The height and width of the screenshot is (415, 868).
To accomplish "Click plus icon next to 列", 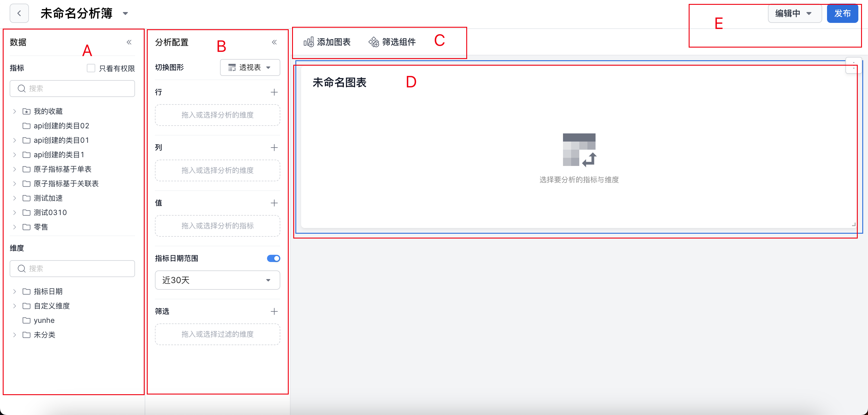I will click(x=274, y=148).
